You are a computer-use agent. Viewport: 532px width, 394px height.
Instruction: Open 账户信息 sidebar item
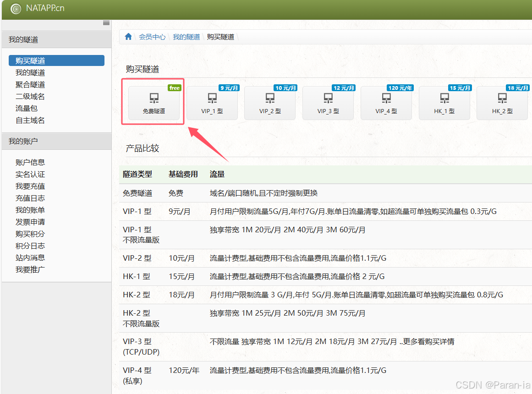[30, 162]
